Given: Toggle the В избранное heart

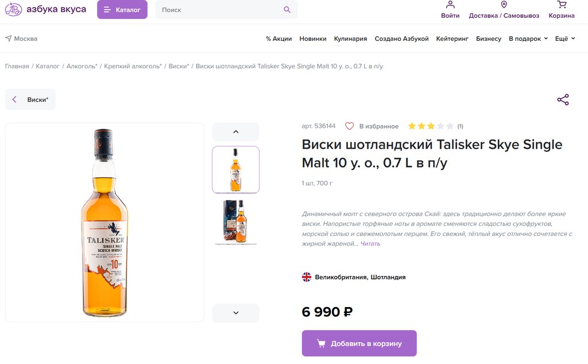Looking at the screenshot, I should tap(349, 126).
